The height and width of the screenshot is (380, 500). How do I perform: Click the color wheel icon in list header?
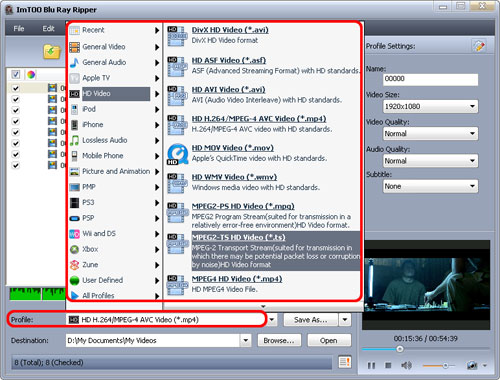point(31,74)
